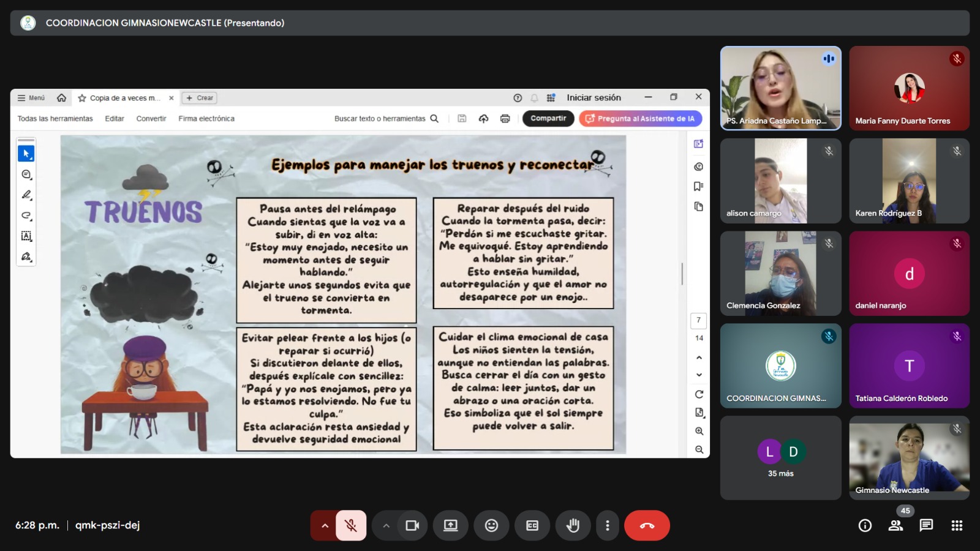Close the 'Copia de a veces m...' tab
980x551 pixels.
pos(171,98)
